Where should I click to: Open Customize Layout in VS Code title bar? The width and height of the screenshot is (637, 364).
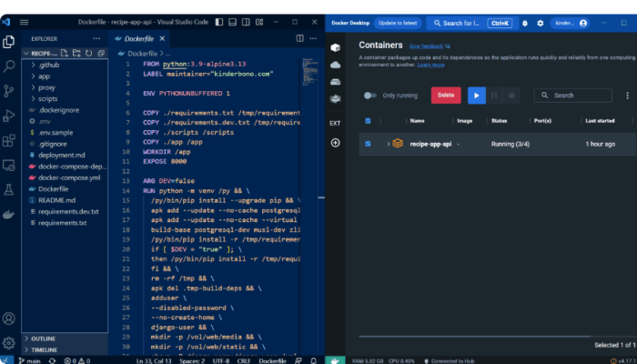click(x=259, y=22)
